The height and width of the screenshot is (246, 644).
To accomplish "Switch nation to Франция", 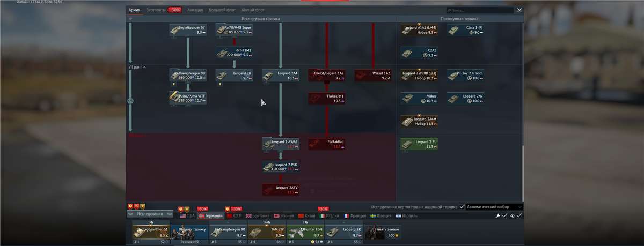I will tap(355, 215).
